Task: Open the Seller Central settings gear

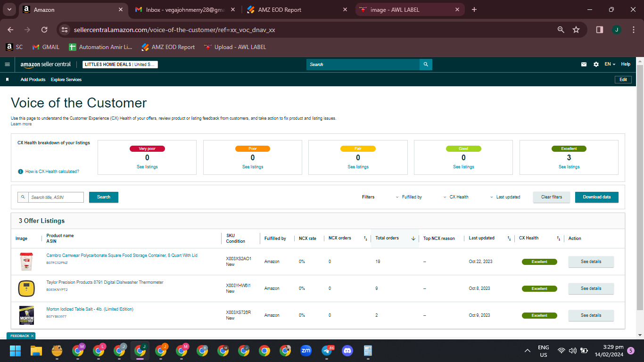Action: 596,65
